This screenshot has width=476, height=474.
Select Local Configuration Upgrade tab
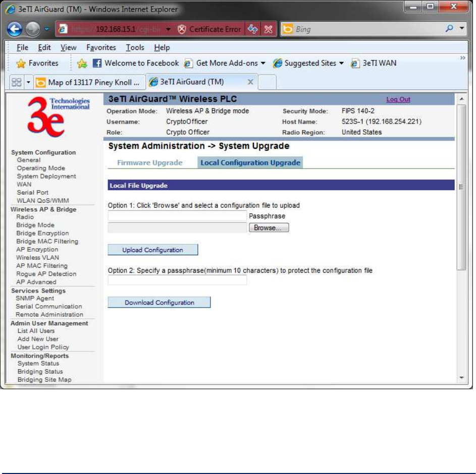(x=250, y=163)
